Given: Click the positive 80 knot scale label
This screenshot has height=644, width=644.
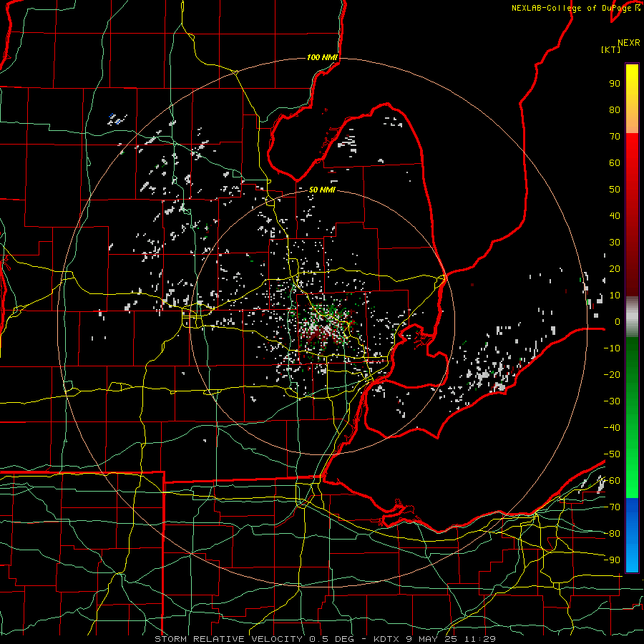Looking at the screenshot, I should pyautogui.click(x=615, y=109).
